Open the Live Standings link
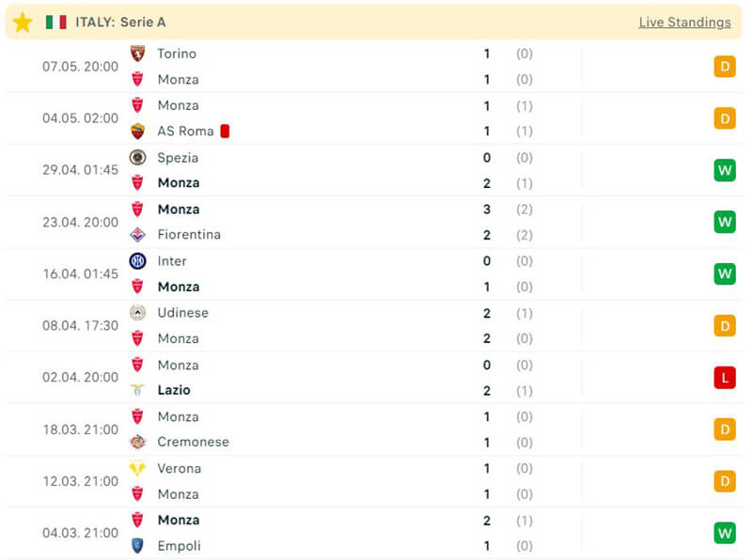Viewport: 752px width, 560px height. [684, 22]
